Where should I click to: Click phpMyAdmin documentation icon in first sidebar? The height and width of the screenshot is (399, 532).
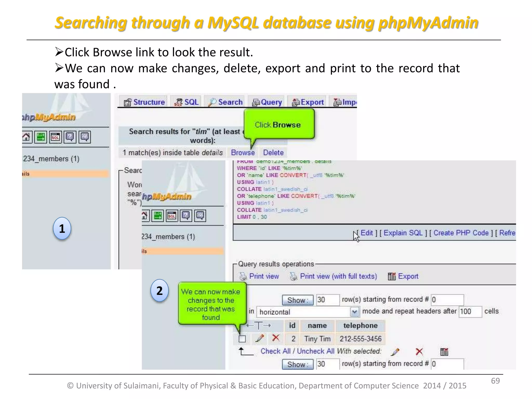coord(70,137)
